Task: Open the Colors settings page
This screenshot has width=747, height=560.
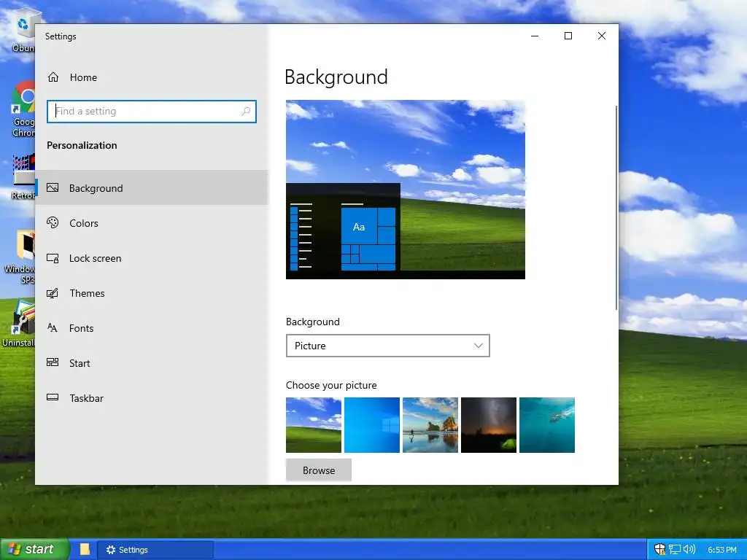Action: click(152, 223)
